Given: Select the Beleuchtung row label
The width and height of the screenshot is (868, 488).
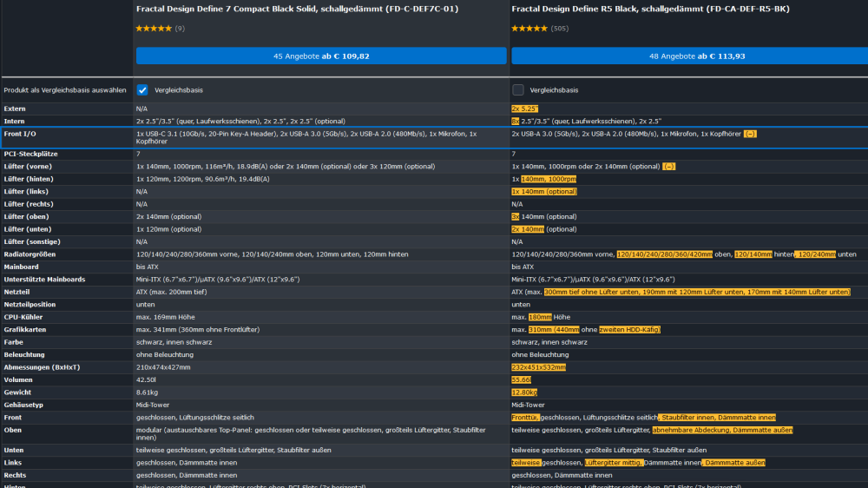Looking at the screenshot, I should click(x=24, y=354).
